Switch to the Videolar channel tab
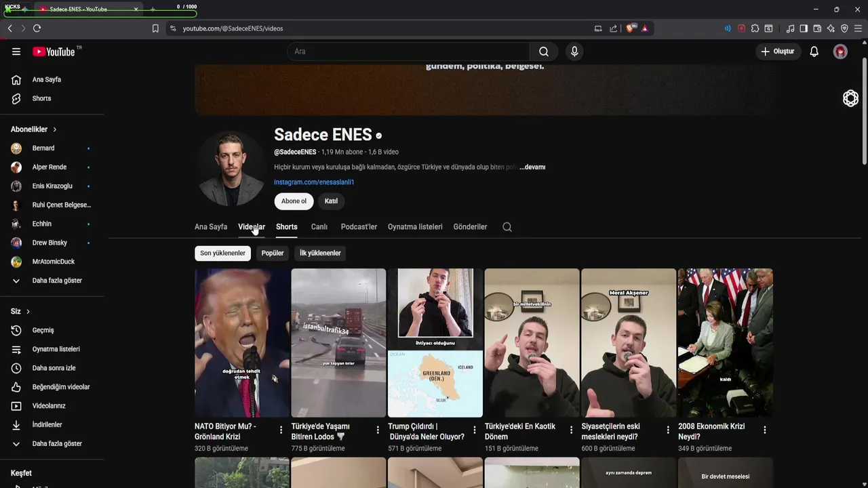 (252, 227)
